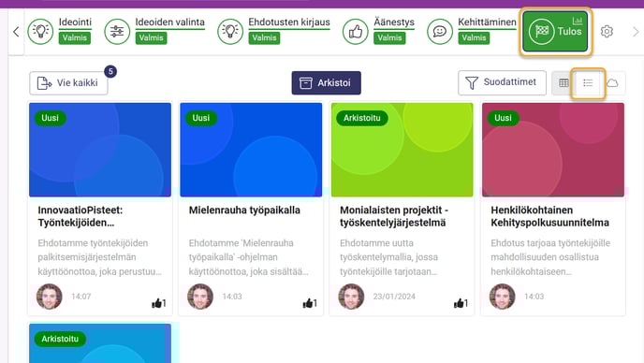Viewport: 644px width, 363px height.
Task: Go to previous phases with left chevron
Action: (16, 32)
